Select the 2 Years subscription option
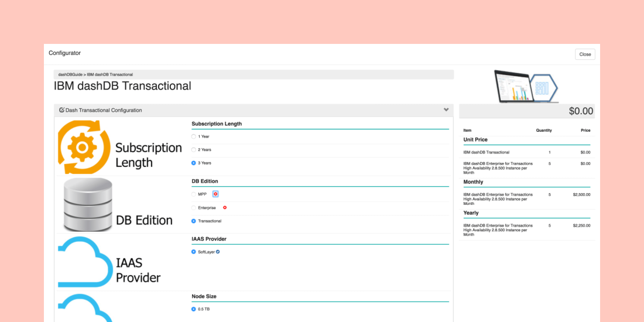Image resolution: width=644 pixels, height=322 pixels. click(x=194, y=150)
